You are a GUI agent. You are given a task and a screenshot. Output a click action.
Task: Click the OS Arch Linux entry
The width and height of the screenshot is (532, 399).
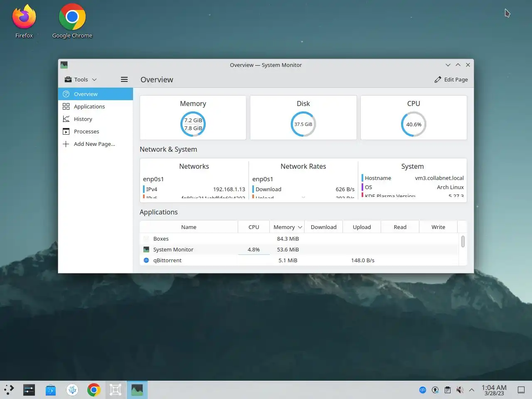(x=413, y=187)
